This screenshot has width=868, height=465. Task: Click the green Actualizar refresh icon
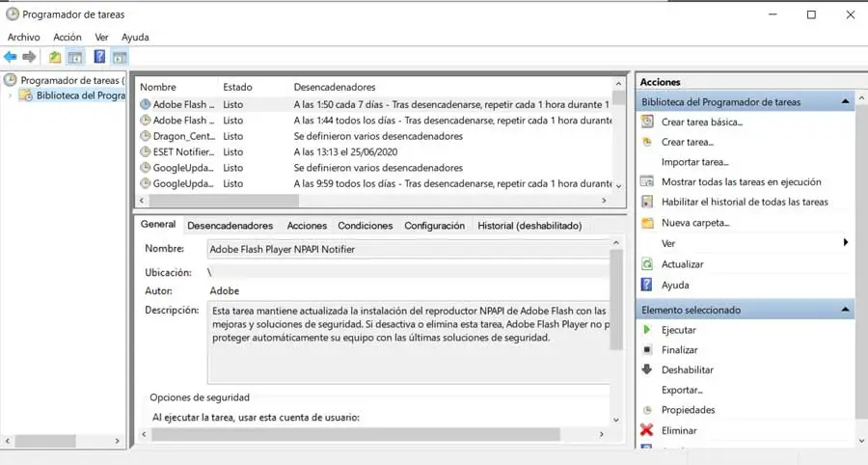coord(647,264)
